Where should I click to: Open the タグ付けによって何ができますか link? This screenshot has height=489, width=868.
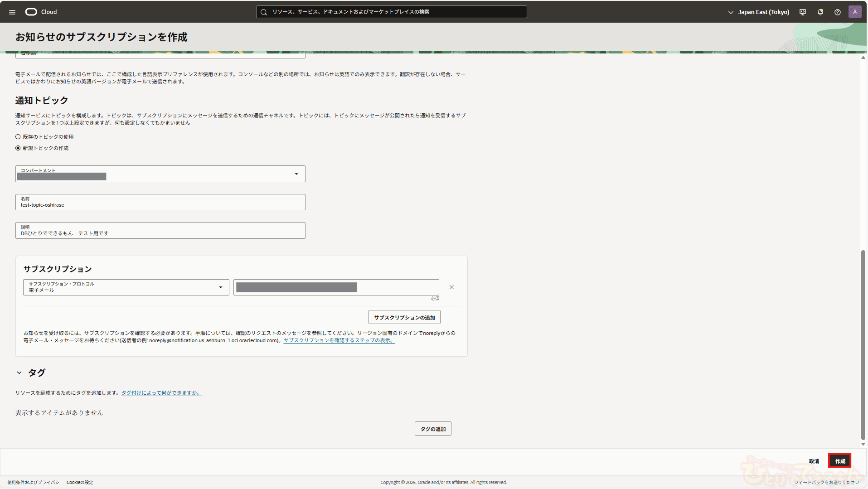coord(161,393)
